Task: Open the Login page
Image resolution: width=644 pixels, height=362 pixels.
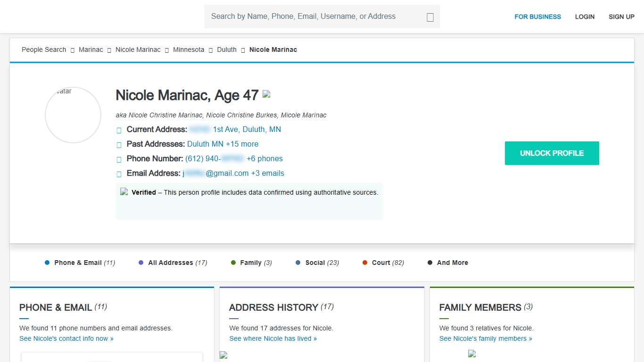Action: click(585, 16)
